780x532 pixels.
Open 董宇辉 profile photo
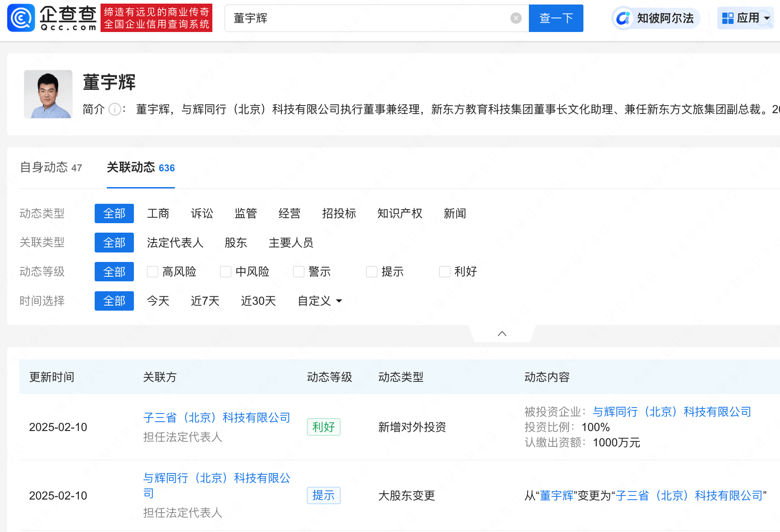coord(48,94)
